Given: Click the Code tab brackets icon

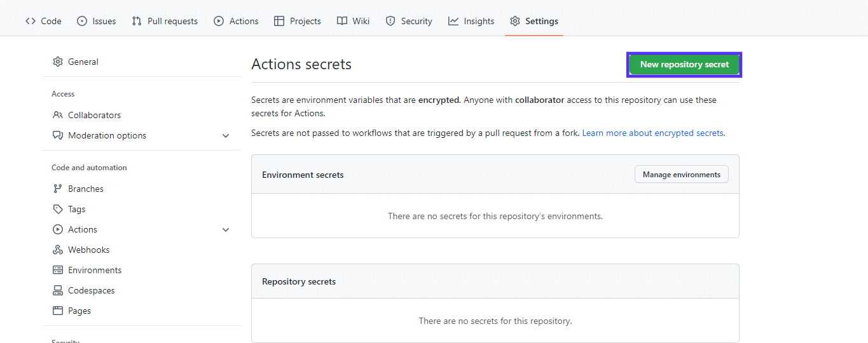Looking at the screenshot, I should [x=31, y=21].
